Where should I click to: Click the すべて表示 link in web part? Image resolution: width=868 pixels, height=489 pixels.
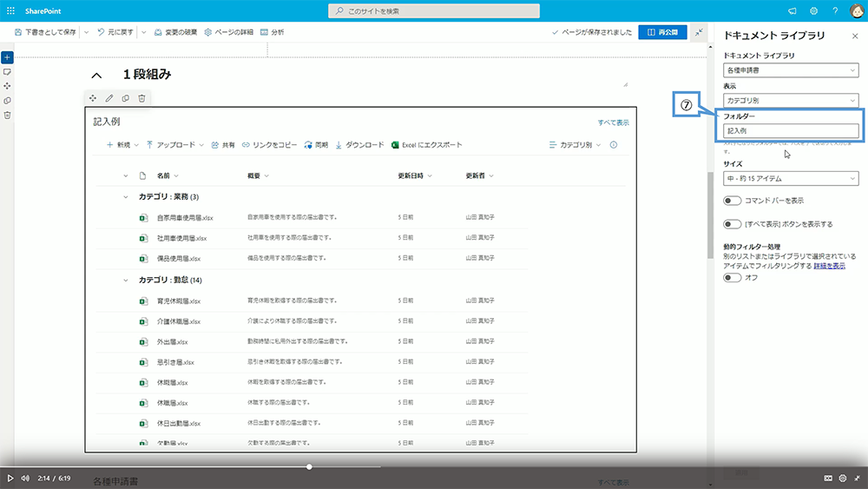[x=614, y=122]
